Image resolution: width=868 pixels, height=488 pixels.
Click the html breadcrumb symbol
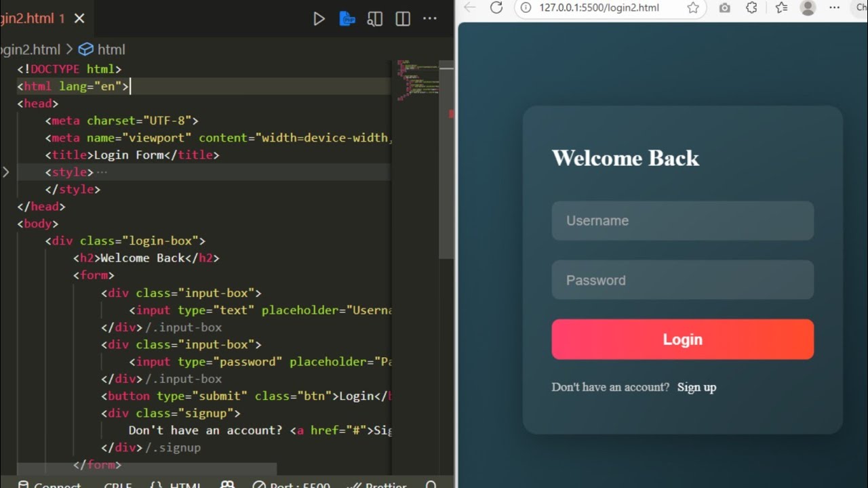point(102,49)
